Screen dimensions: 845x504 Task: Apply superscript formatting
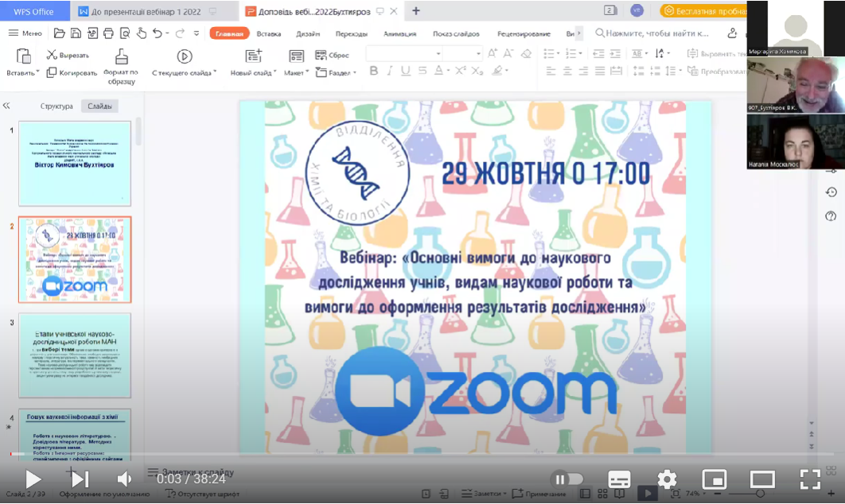pos(460,71)
